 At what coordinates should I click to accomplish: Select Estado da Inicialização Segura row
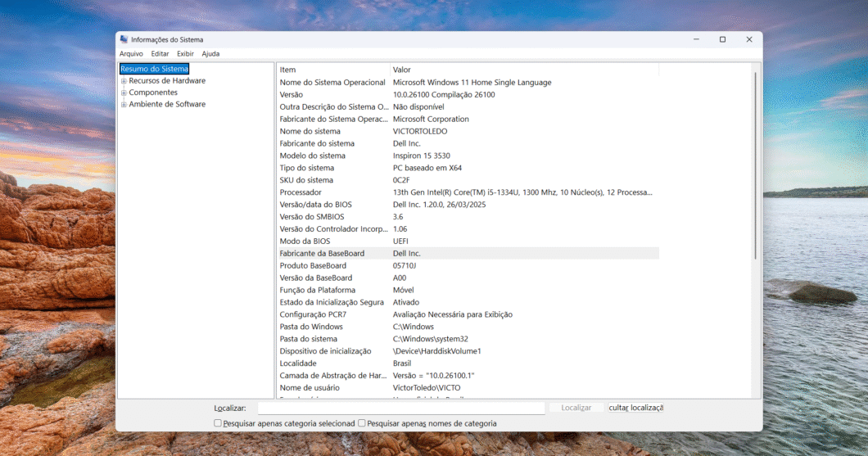(x=468, y=302)
